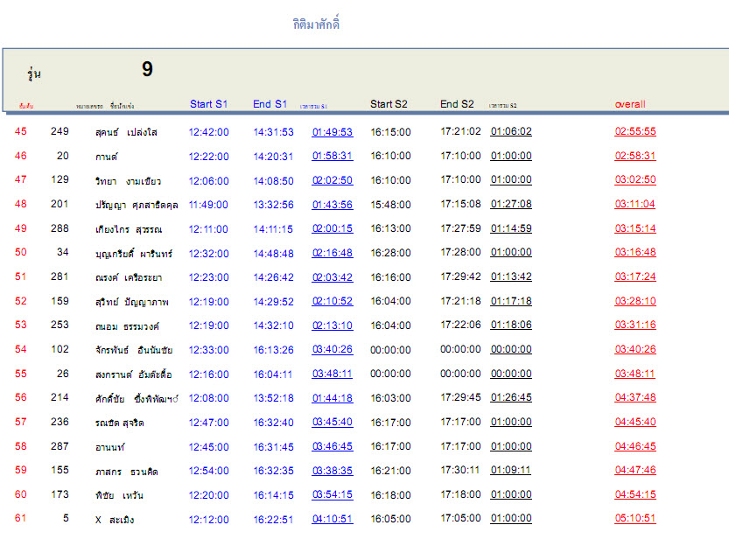Click the overall time link 03:28:10
This screenshot has height=560, width=729.
(x=635, y=301)
